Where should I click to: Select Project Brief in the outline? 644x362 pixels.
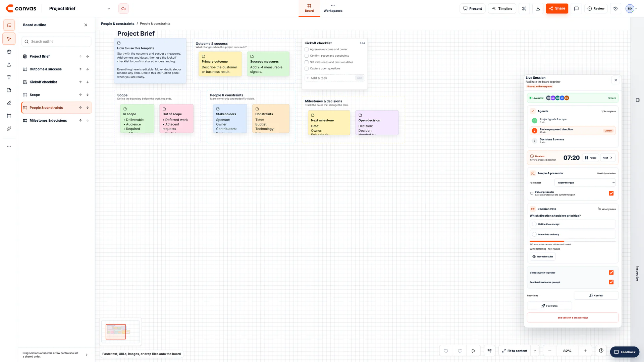pos(40,56)
